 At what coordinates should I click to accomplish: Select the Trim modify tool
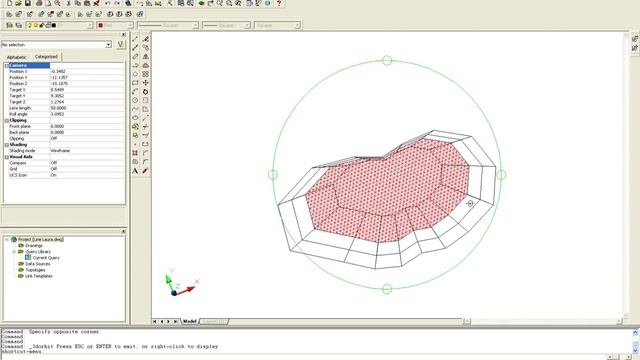coord(146,127)
